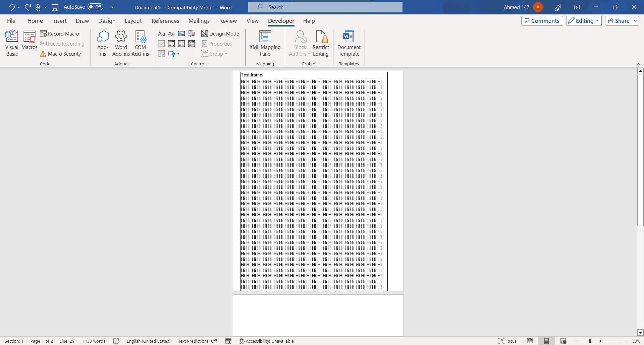Image resolution: width=644 pixels, height=345 pixels.
Task: Open COM Add-ins dialog
Action: [x=140, y=43]
